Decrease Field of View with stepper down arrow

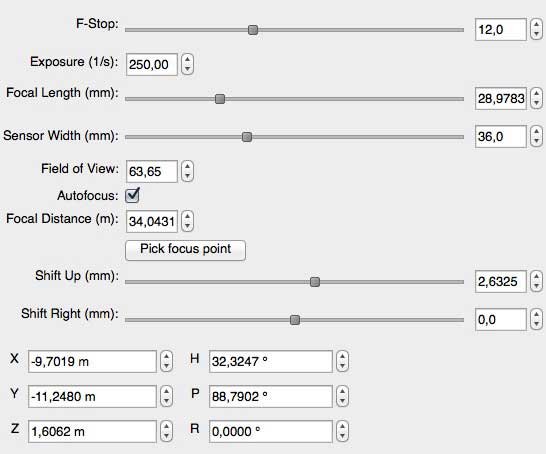click(x=188, y=176)
